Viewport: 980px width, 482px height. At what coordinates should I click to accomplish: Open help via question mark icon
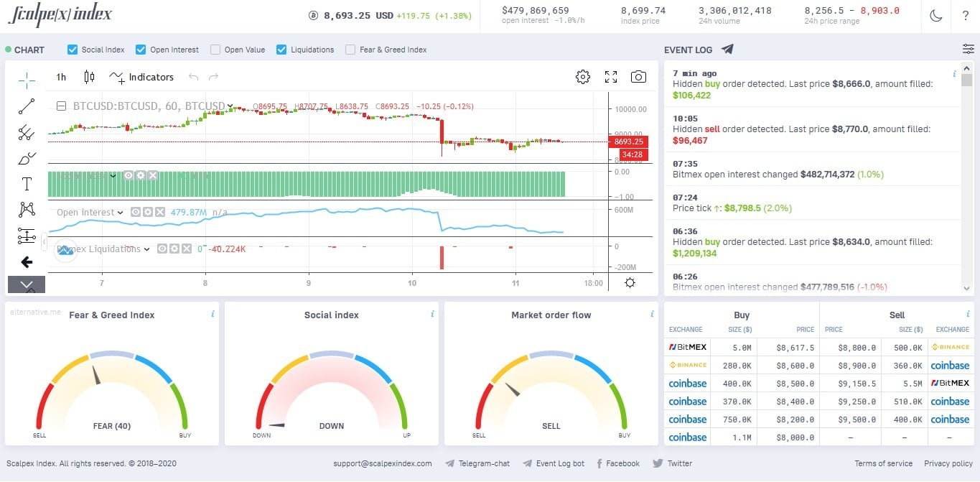click(x=966, y=16)
